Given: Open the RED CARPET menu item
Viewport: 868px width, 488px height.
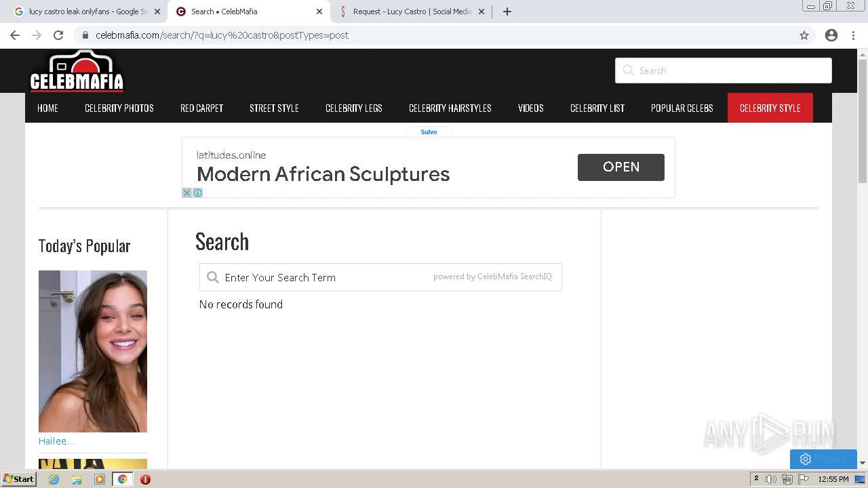Looking at the screenshot, I should click(x=201, y=108).
